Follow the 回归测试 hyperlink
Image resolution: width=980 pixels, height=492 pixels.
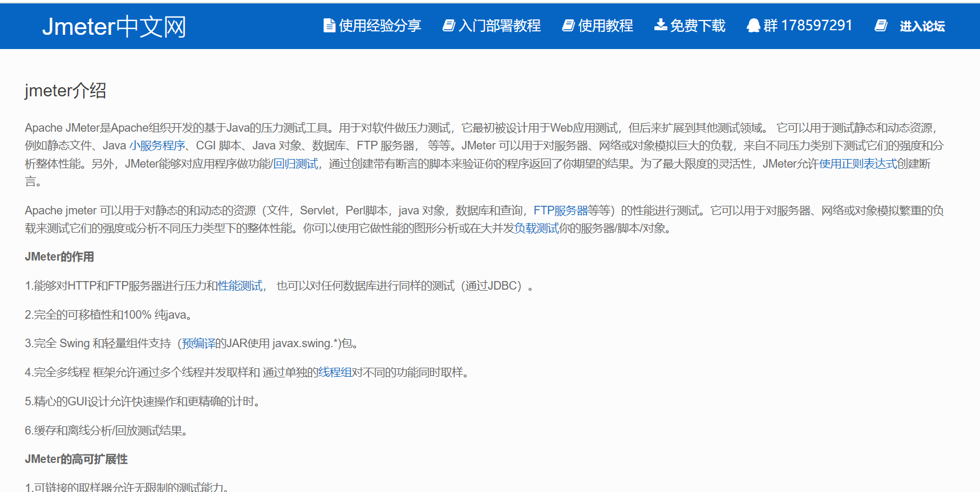point(295,164)
